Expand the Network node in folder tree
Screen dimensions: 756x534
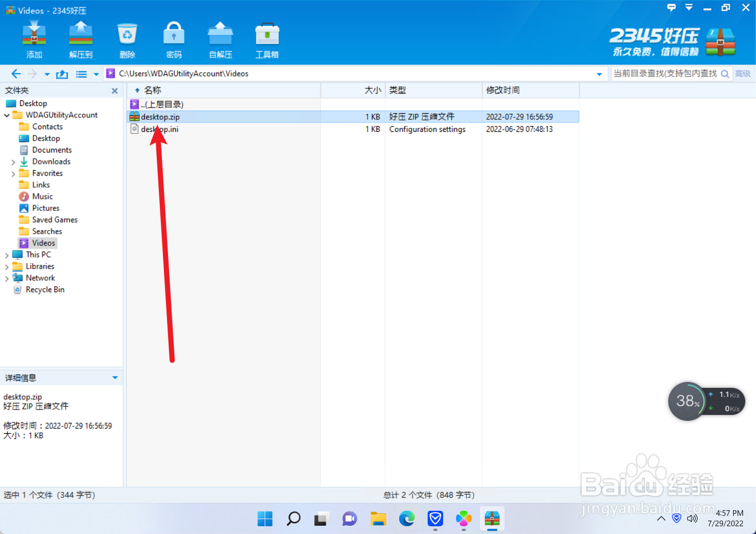click(x=7, y=278)
